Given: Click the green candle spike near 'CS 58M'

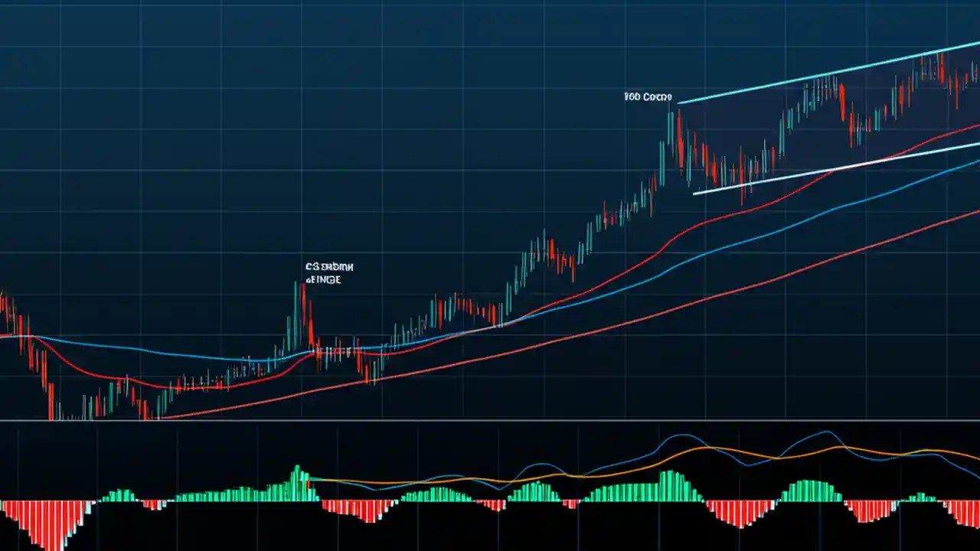Looking at the screenshot, I should coord(297,306).
